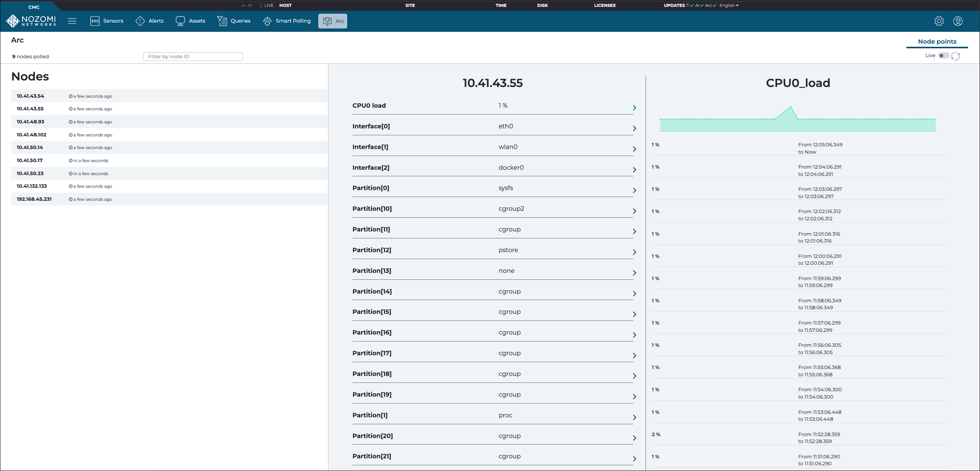Expand the Partition[10] cgroup2 chevron
The height and width of the screenshot is (471, 980).
pos(634,211)
